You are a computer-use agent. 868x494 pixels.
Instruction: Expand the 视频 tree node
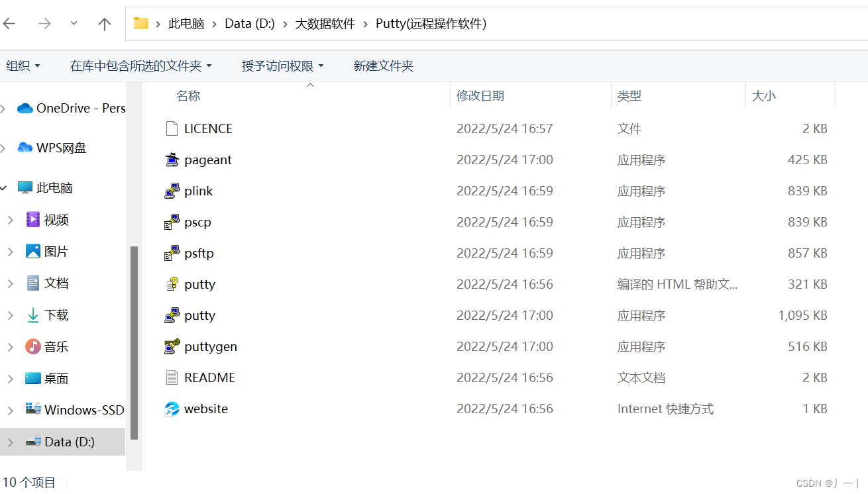[x=10, y=220]
